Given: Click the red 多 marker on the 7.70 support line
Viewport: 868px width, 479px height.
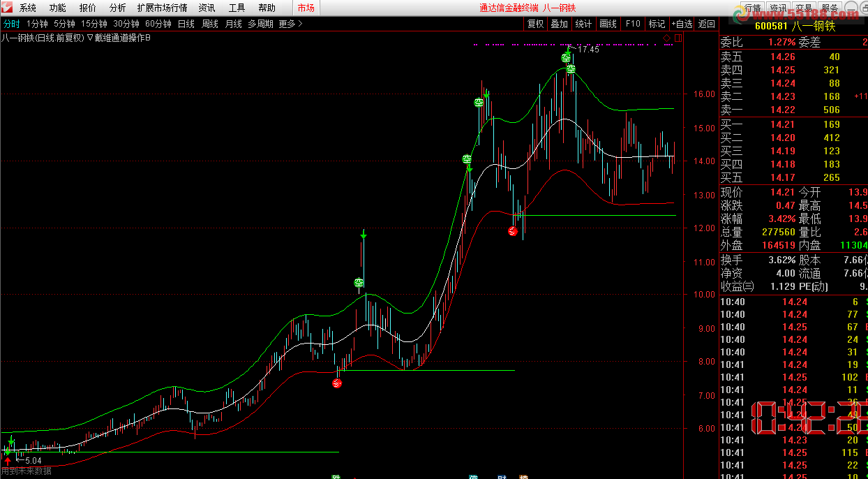Looking at the screenshot, I should click(337, 383).
